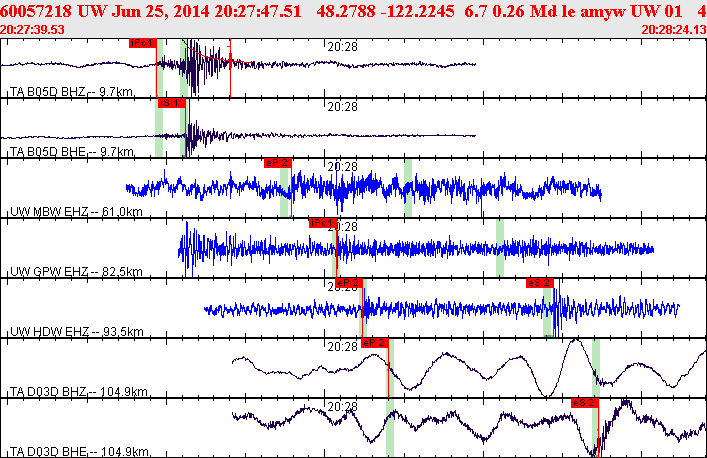Viewport: 707px width, 458px height.
Task: Click the predicted S green band on UW MBW EHZ
Action: pyautogui.click(x=408, y=188)
